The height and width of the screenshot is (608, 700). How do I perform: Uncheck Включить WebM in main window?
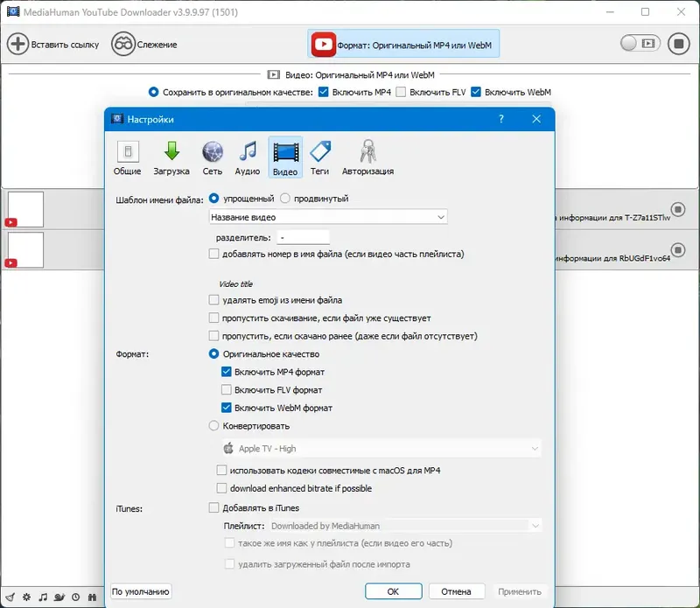pos(476,92)
